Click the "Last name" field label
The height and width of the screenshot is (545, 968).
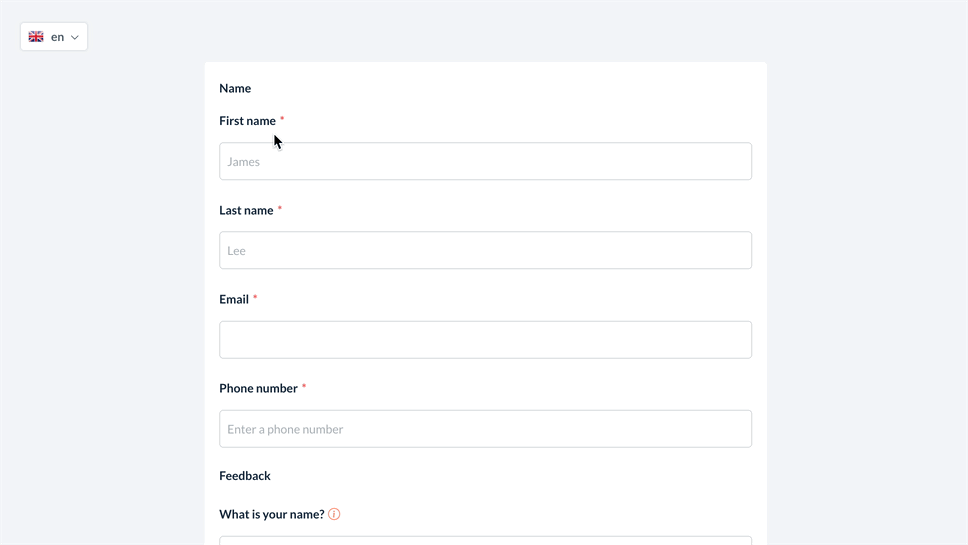click(x=246, y=210)
